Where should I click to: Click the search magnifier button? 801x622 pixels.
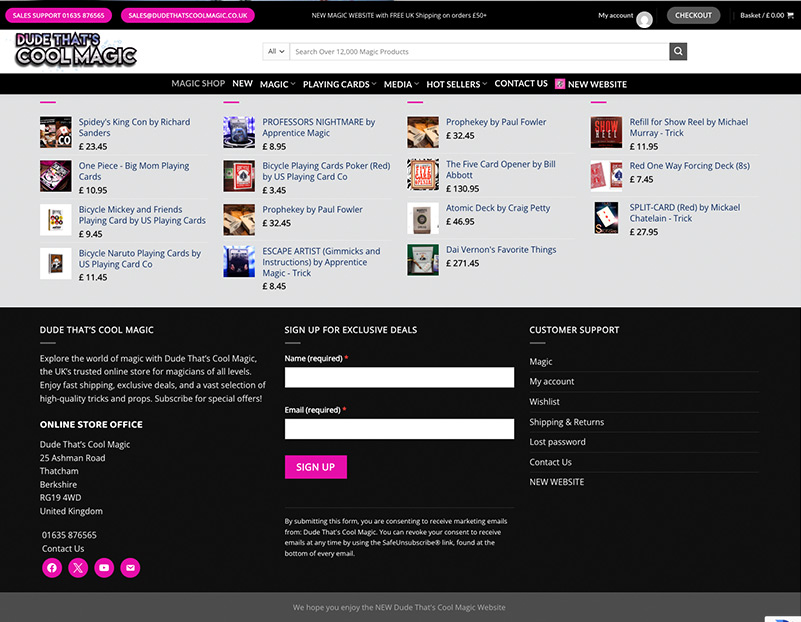pos(678,51)
